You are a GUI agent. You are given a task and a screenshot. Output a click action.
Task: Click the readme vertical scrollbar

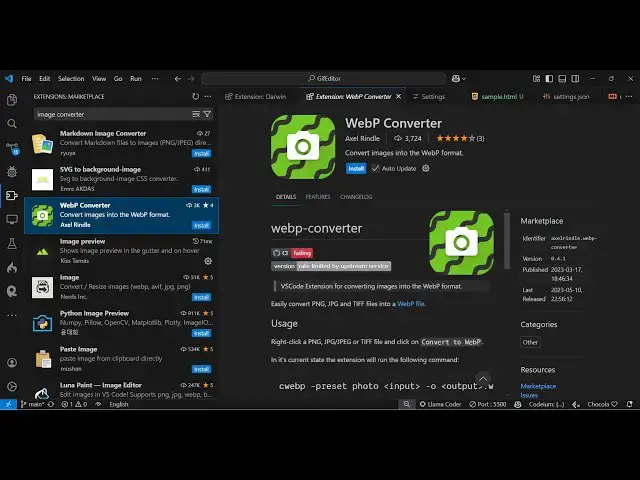pos(507,241)
